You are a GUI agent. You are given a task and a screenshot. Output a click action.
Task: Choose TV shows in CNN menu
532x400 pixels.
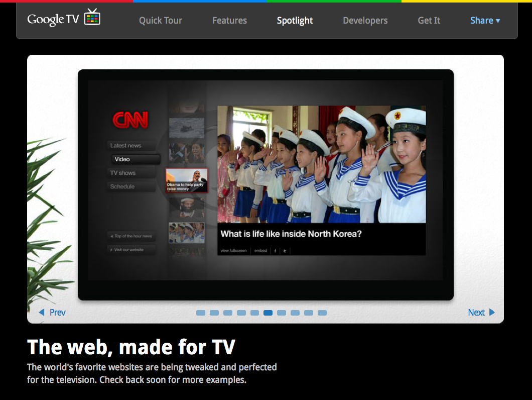tap(123, 173)
